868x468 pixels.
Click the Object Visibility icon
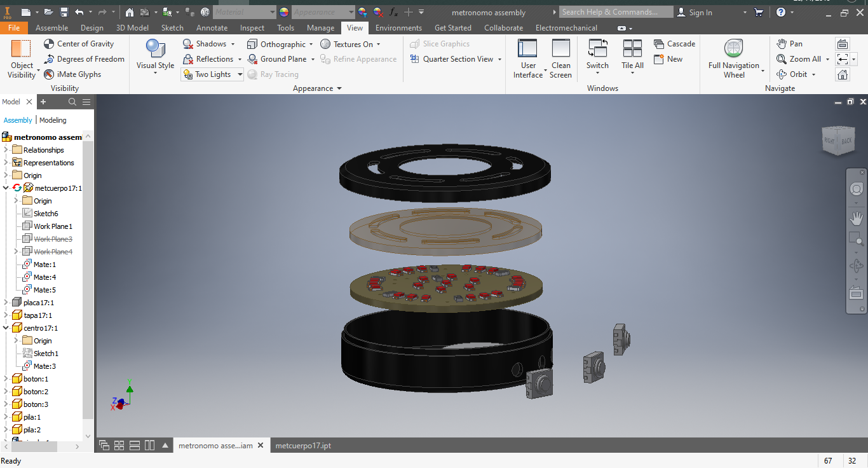click(21, 49)
